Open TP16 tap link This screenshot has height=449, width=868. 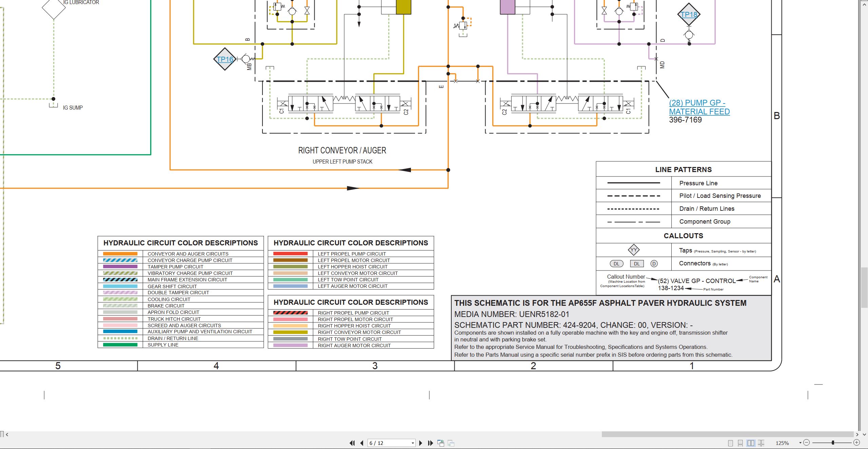(225, 59)
